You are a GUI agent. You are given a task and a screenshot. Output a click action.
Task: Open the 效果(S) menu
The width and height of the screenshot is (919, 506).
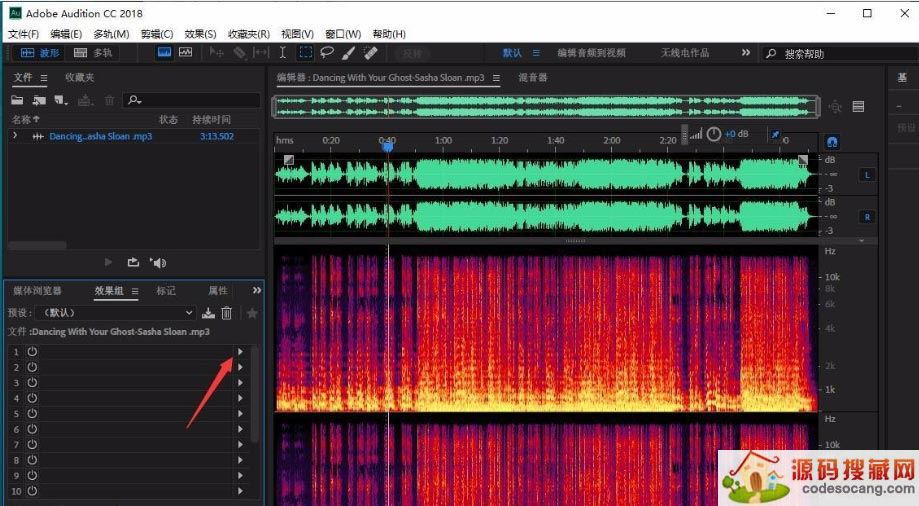pyautogui.click(x=200, y=34)
